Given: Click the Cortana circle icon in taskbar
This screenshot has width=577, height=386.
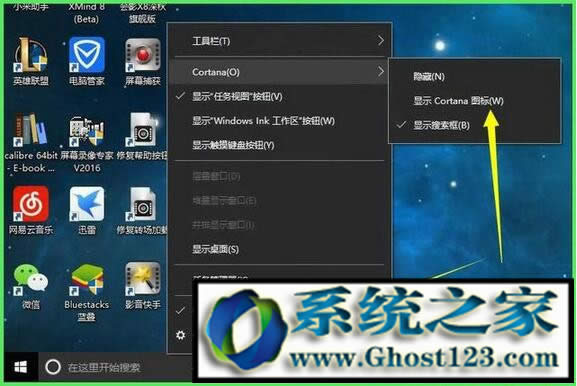Looking at the screenshot, I should pos(53,367).
